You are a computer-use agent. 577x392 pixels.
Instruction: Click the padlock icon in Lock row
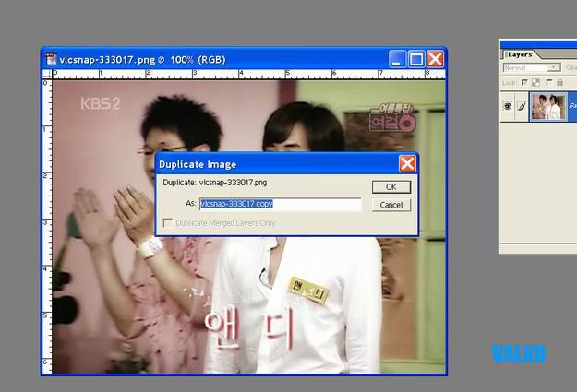tap(559, 83)
